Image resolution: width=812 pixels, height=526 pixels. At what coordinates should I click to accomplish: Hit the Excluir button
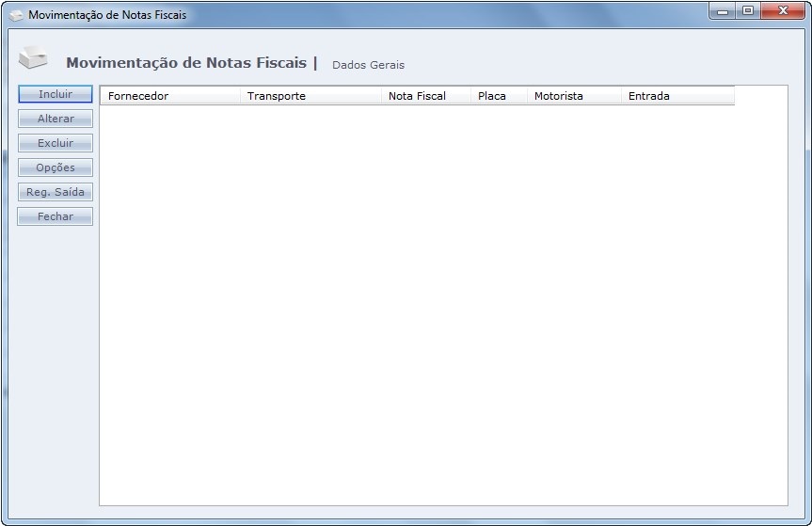56,143
